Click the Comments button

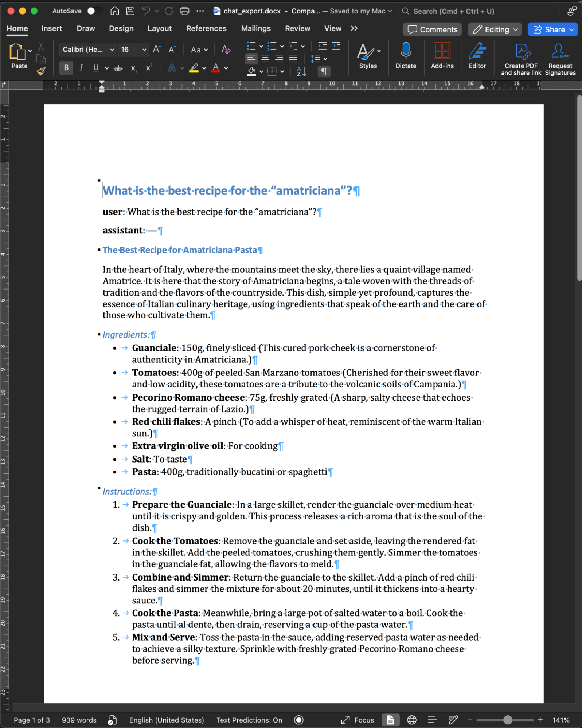click(432, 29)
